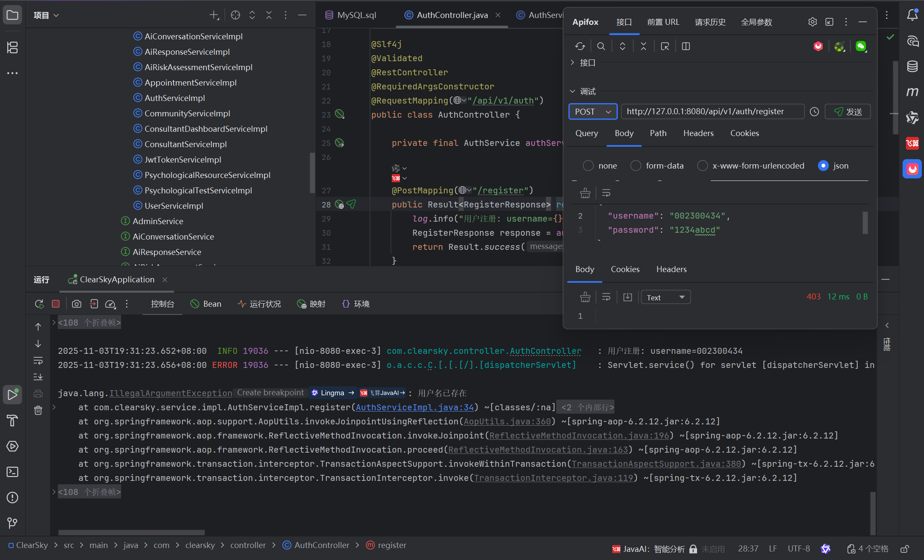The height and width of the screenshot is (560, 924).
Task: Switch to the Bean tab in Run panel
Action: 206,304
